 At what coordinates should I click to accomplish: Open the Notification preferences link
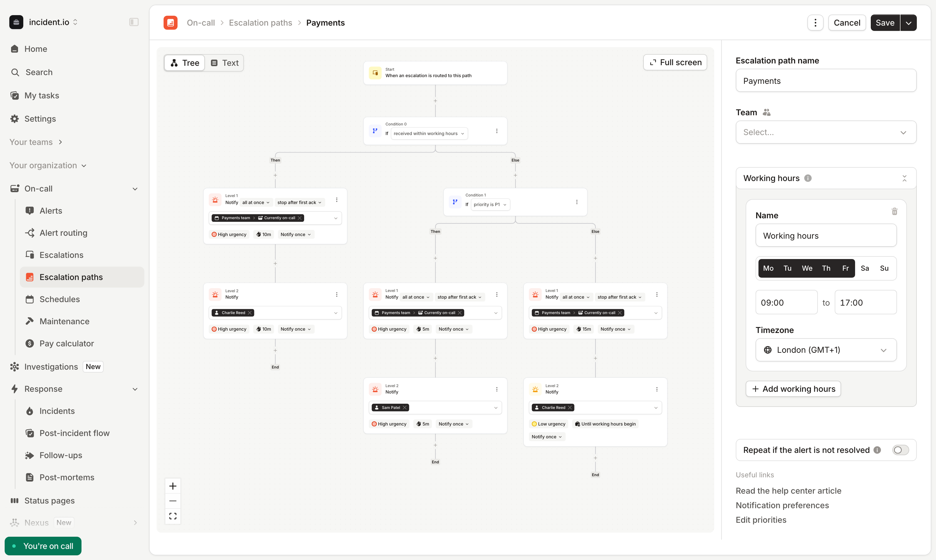[782, 505]
